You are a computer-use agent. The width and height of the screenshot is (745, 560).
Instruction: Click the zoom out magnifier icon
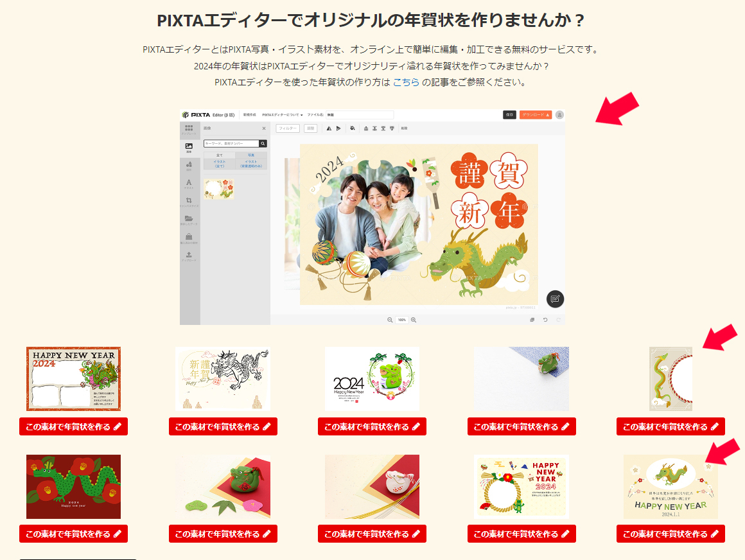click(x=390, y=320)
